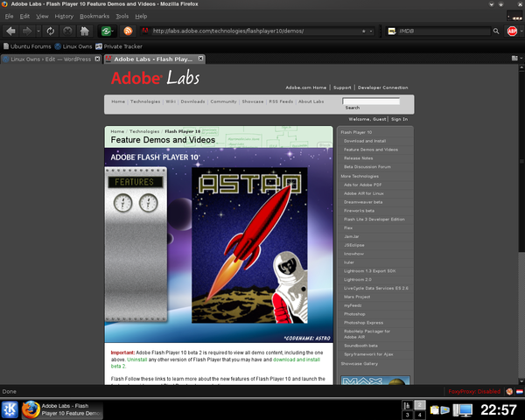Open the back/forward history dropdown arrow
Image resolution: width=525 pixels, height=420 pixels.
(38, 31)
